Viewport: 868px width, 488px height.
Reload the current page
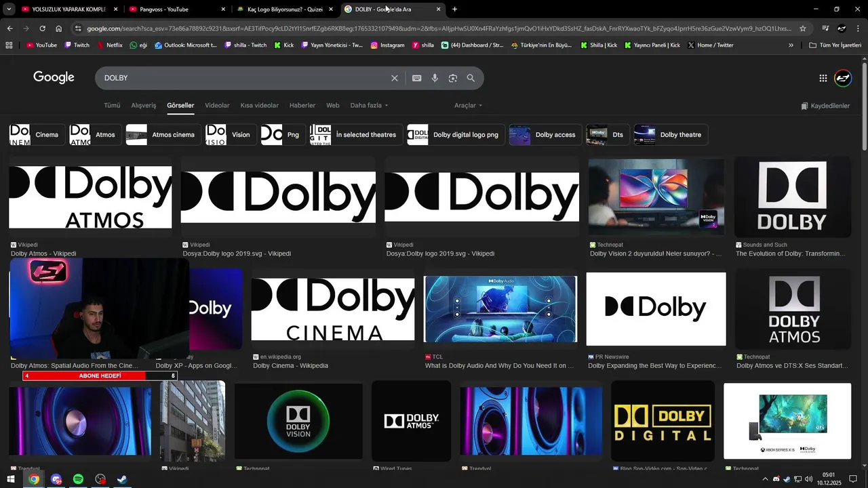point(42,28)
